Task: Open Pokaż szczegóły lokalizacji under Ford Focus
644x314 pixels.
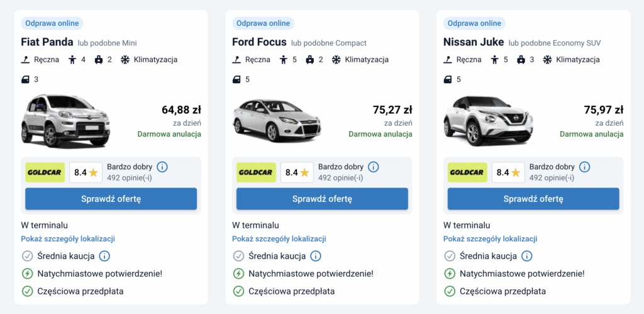Action: 279,239
